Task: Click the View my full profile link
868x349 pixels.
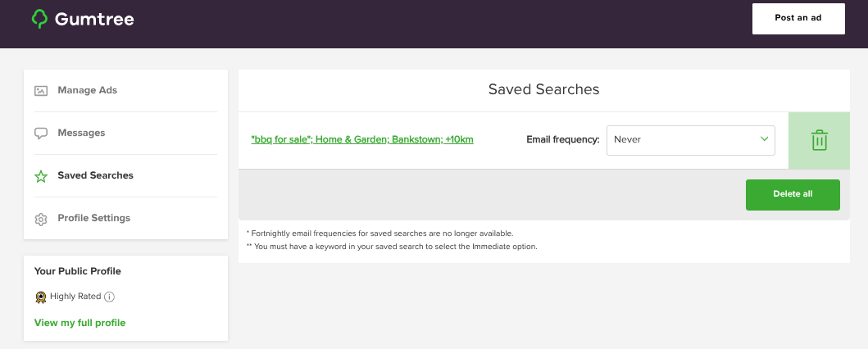Action: click(x=80, y=323)
